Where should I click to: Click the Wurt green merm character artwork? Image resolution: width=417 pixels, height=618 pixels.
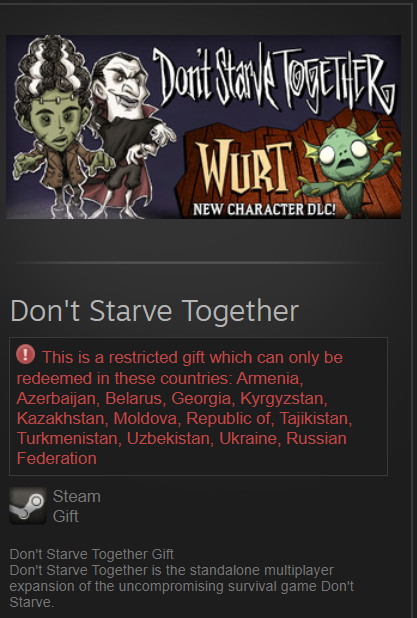pyautogui.click(x=347, y=166)
